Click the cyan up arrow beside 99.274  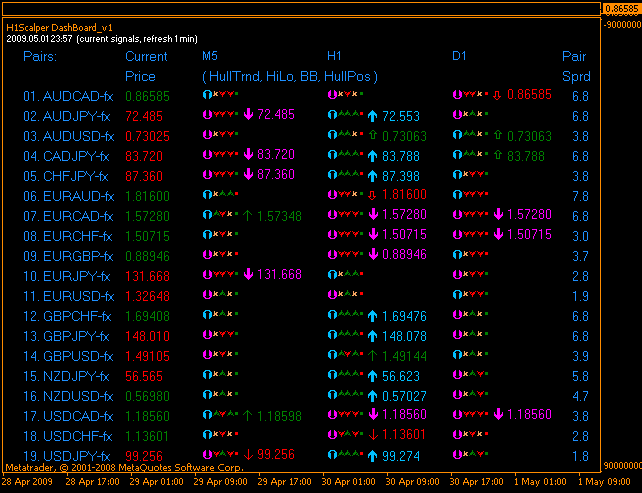372,456
